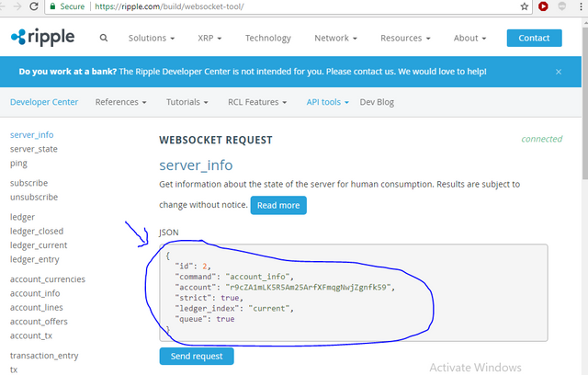Expand the XRP dropdown menu
The image size is (588, 375).
[x=209, y=38]
